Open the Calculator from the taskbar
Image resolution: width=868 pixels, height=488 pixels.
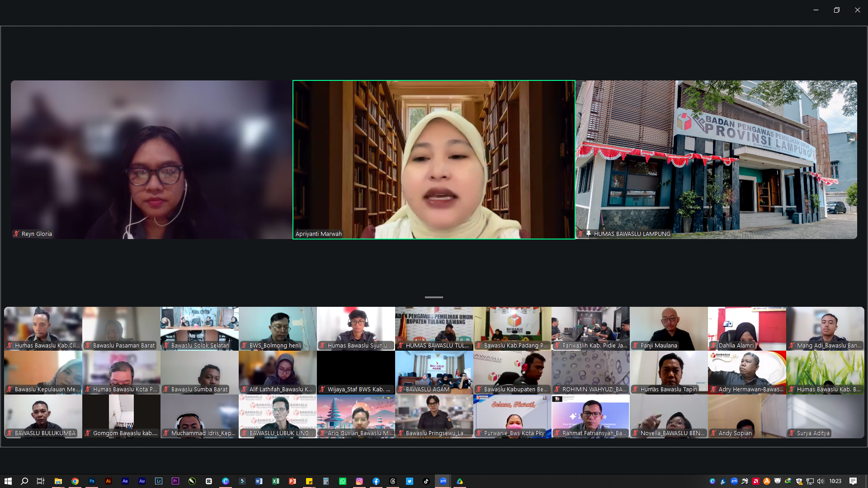tap(326, 481)
